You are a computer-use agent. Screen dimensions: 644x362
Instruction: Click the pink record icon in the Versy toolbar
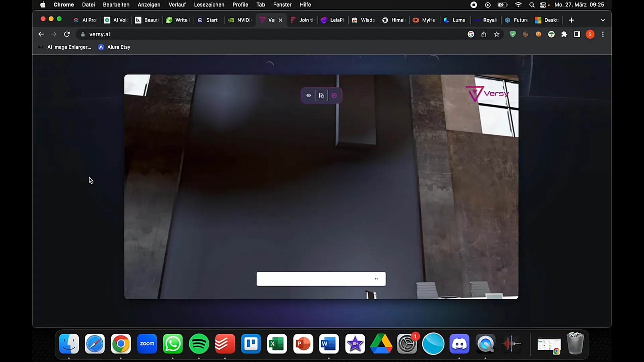point(334,96)
